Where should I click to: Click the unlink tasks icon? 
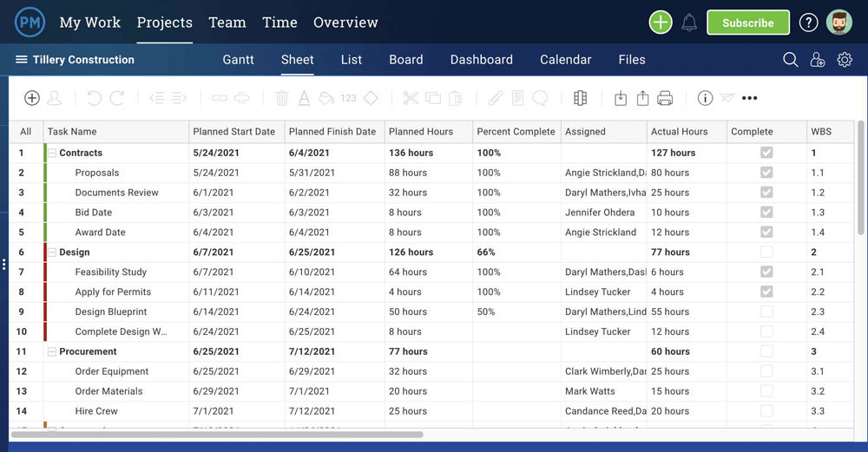point(242,98)
